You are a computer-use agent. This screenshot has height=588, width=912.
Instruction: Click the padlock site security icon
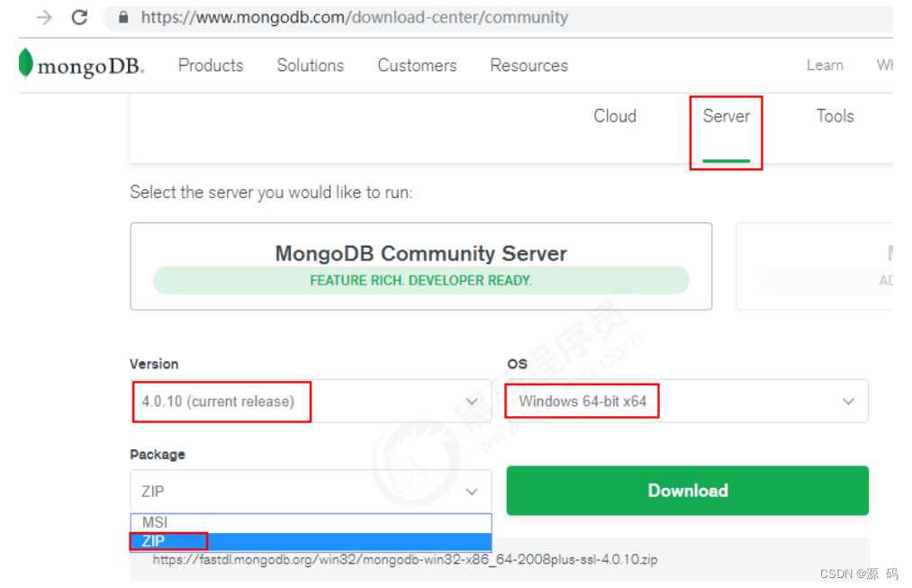[123, 17]
